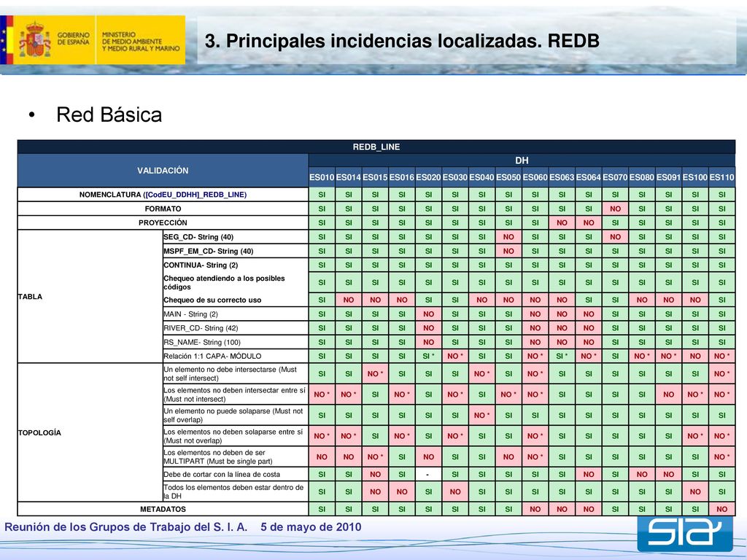Click the 'REDB_LINE' table title
747x560 pixels.
point(376,147)
